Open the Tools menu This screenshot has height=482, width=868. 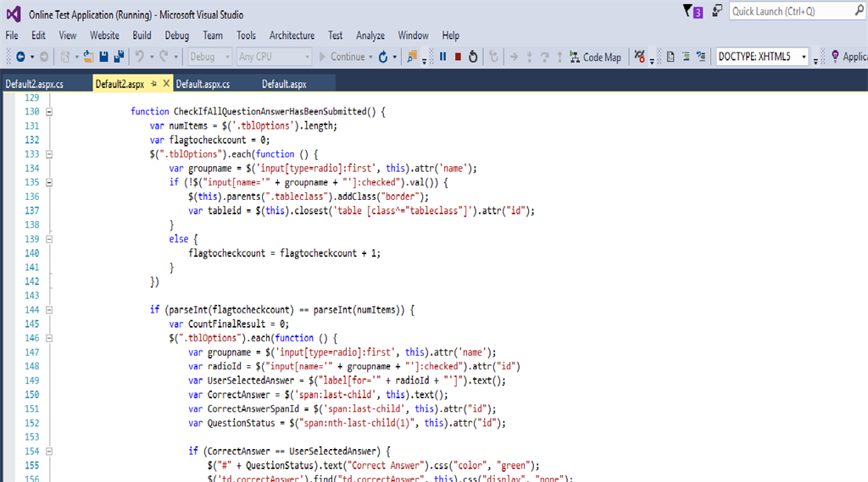(x=246, y=36)
